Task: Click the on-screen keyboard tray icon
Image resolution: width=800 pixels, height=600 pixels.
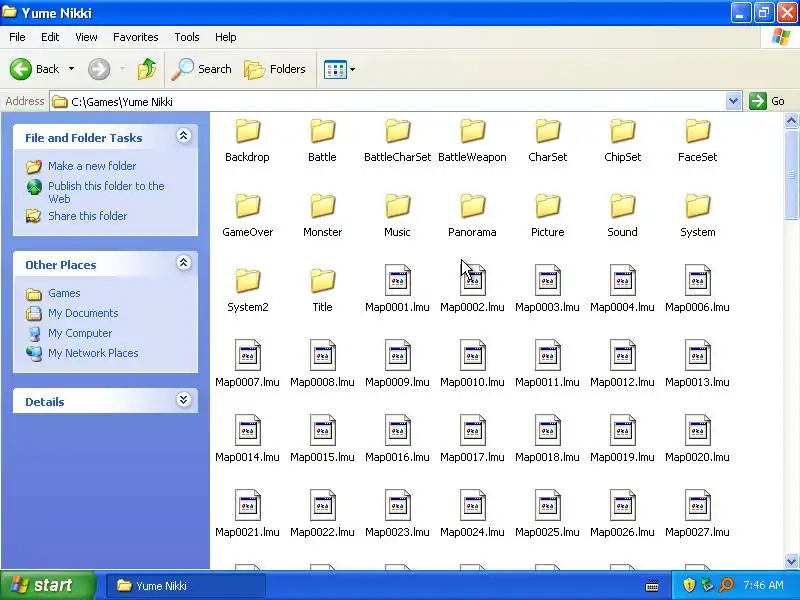Action: 652,586
